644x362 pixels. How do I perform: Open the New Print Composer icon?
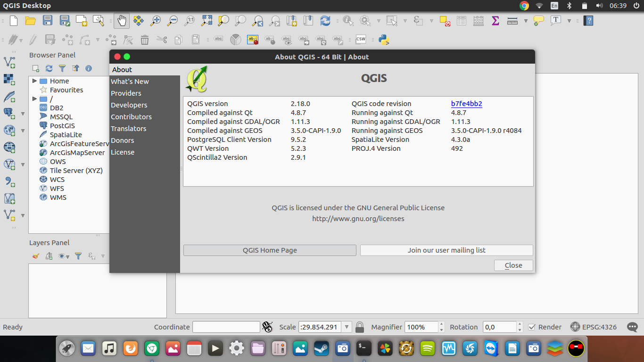(82, 21)
